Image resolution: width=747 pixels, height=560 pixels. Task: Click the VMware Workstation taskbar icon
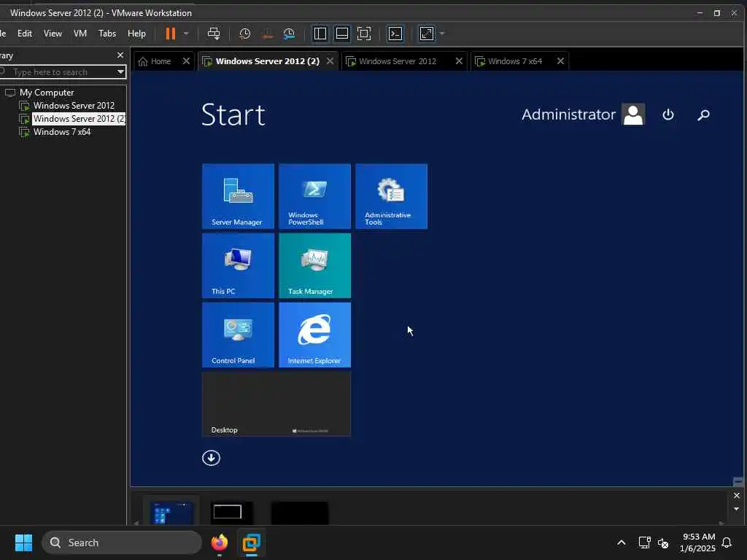click(251, 542)
